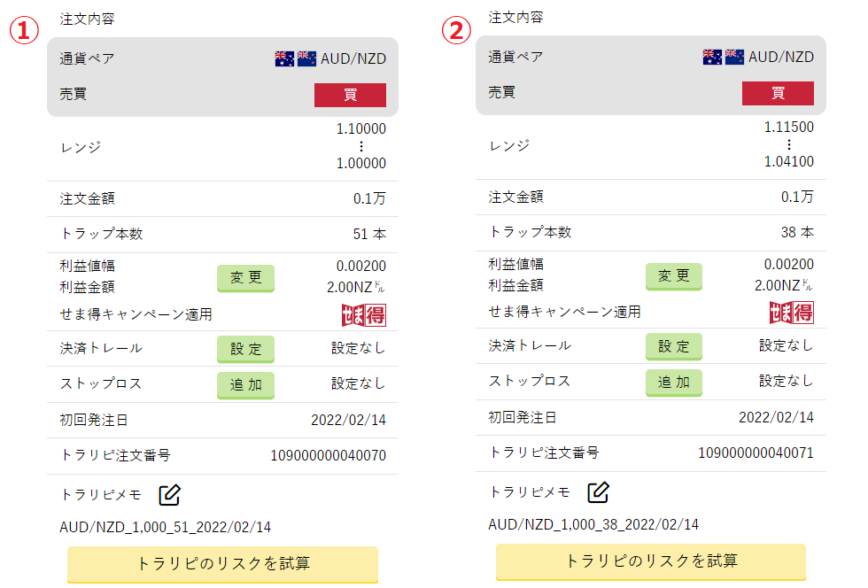Screen dimensions: 868x588
Task: Click the せま得 campaign badge in order 2
Action: [792, 313]
